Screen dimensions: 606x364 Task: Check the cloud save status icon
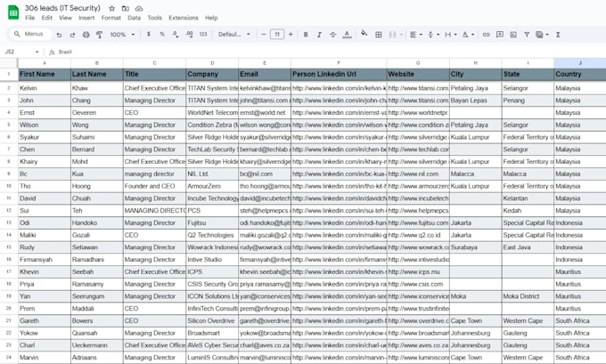tap(139, 8)
